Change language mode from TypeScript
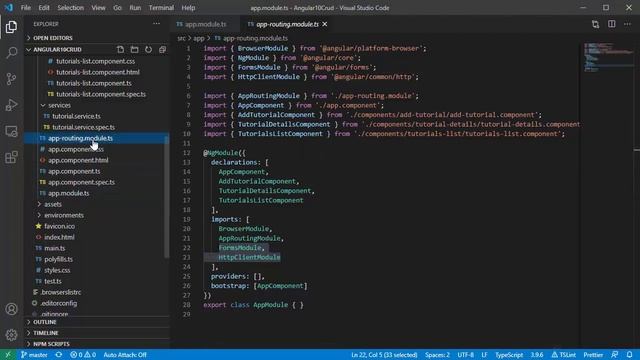Screen dimensions: 640x360 [x=509, y=355]
